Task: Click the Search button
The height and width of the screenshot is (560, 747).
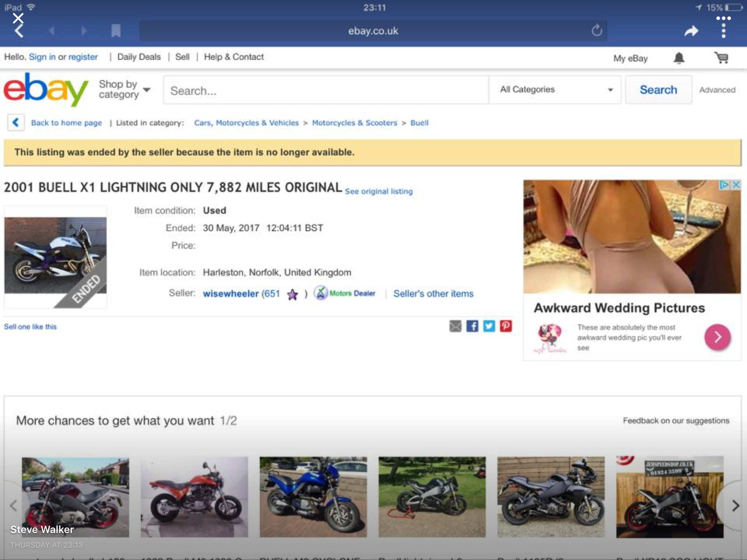Action: click(x=658, y=90)
